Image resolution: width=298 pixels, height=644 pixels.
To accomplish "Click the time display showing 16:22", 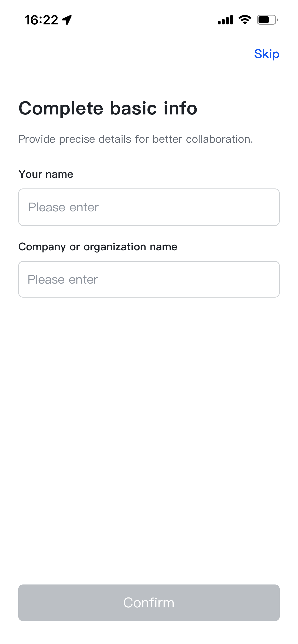I will [x=42, y=20].
